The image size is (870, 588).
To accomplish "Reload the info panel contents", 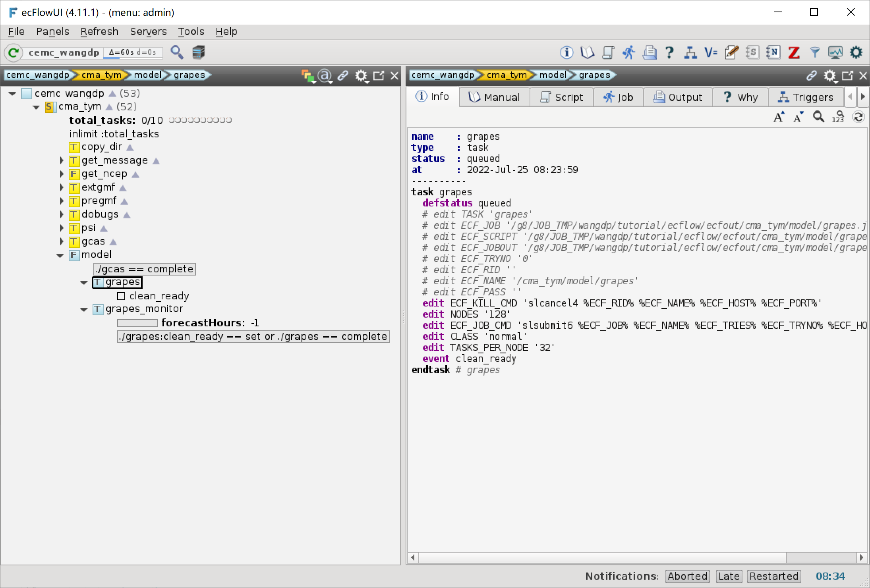I will point(858,117).
